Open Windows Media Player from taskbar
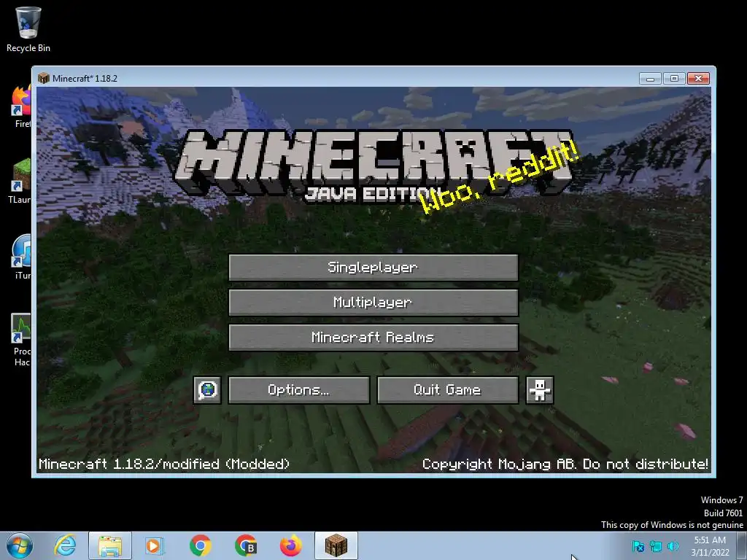 (155, 545)
